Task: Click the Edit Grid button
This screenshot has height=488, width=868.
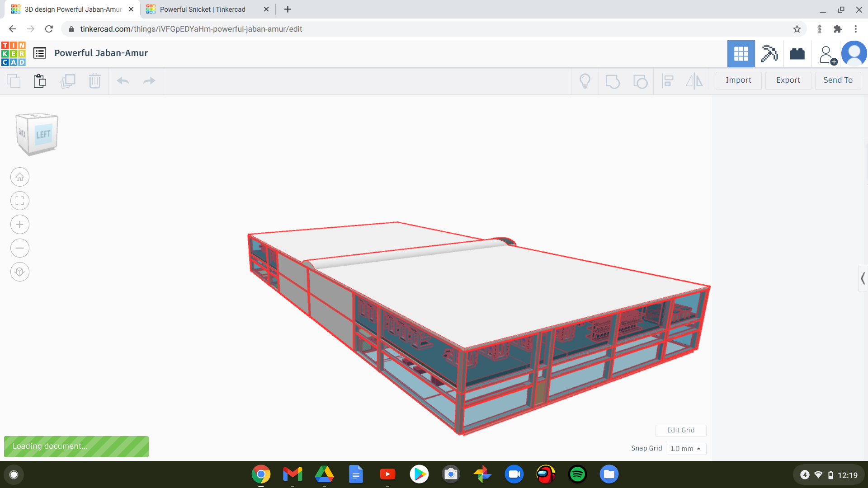Action: tap(681, 430)
